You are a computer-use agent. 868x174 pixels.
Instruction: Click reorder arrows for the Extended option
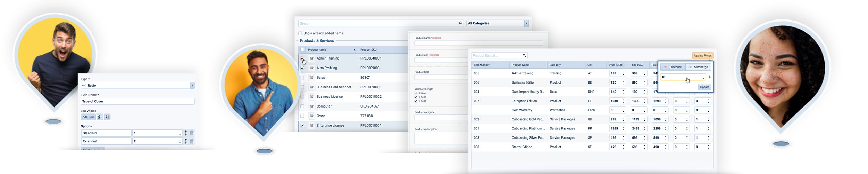(186, 141)
